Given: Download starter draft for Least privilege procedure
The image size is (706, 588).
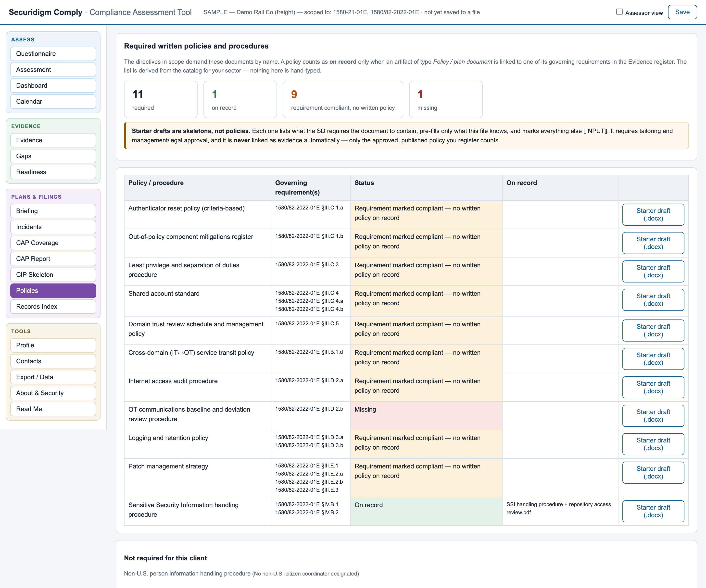Looking at the screenshot, I should coord(653,271).
